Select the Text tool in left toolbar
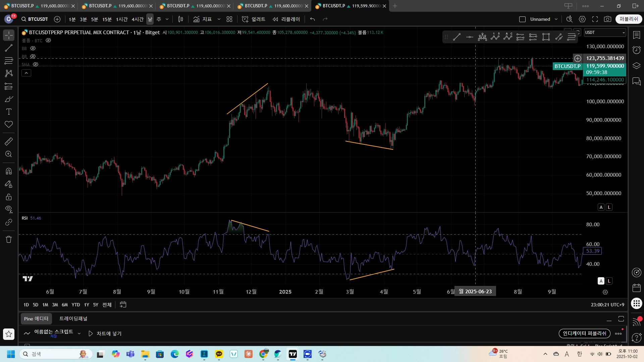 coord(9,112)
